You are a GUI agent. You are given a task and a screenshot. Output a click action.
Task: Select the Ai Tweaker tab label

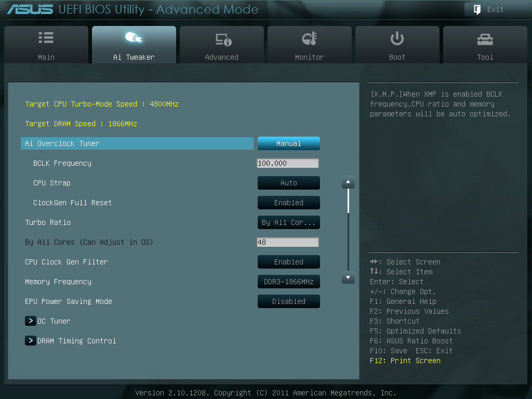[x=134, y=57]
